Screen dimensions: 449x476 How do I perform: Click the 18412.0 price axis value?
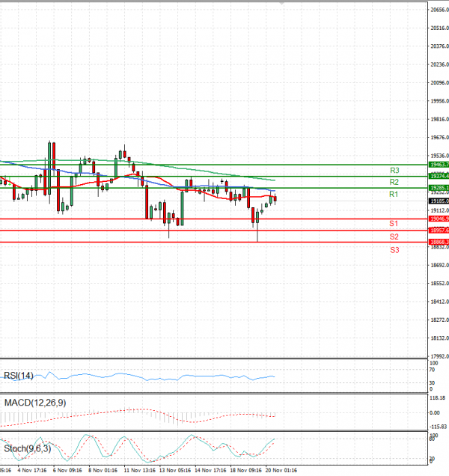click(439, 302)
